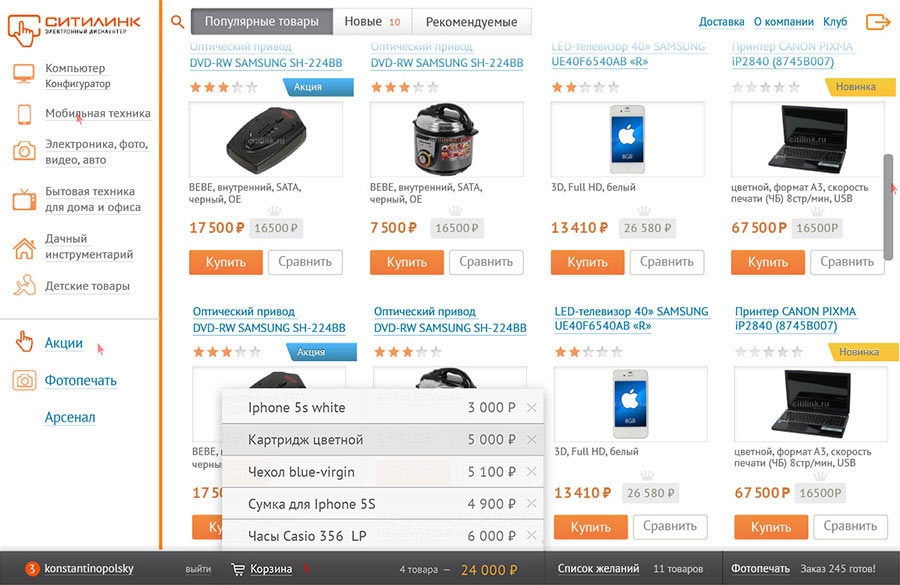Open the Компьютер category monitor icon
The width and height of the screenshot is (900, 585).
point(24,74)
